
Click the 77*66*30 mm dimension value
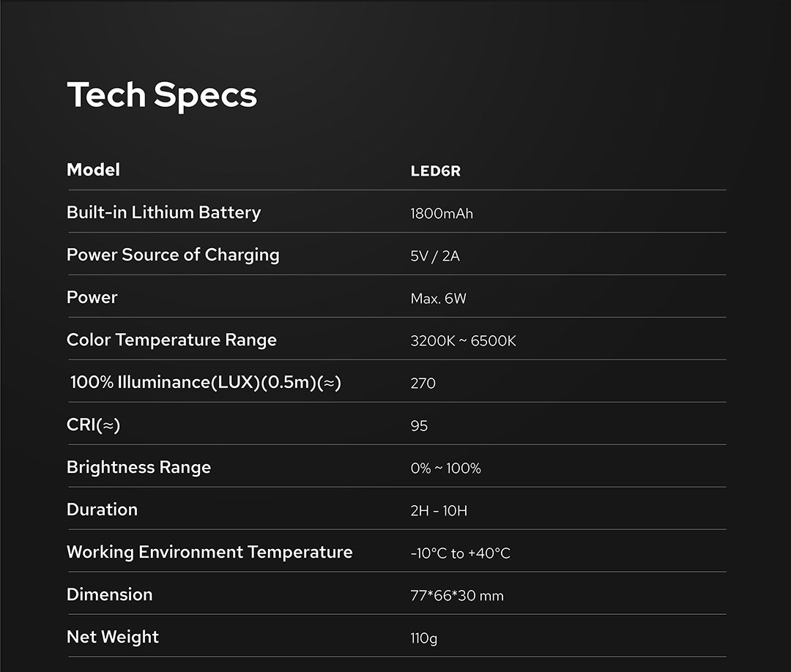[x=457, y=596]
